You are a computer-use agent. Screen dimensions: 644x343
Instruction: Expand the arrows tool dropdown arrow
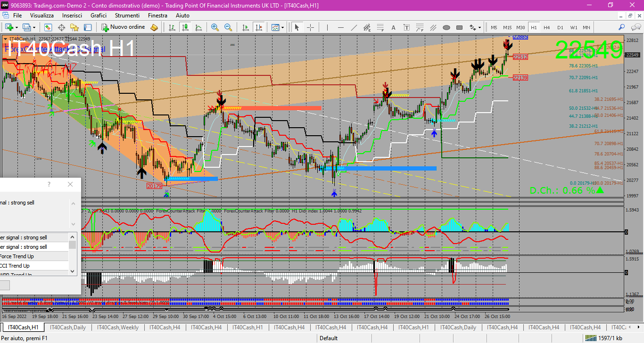(480, 27)
